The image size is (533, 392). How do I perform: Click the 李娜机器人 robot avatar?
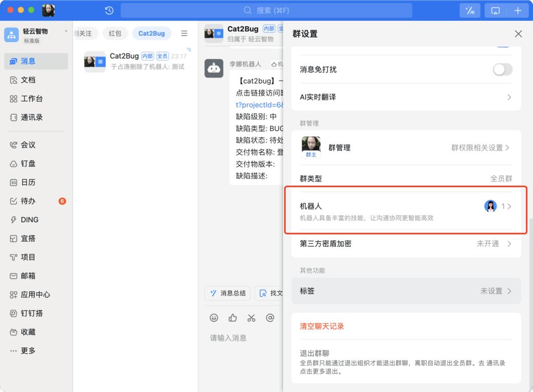214,68
